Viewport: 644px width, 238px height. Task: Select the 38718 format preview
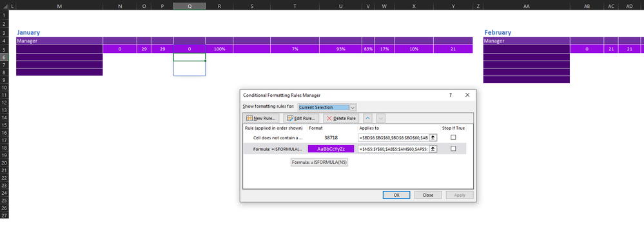coord(331,137)
